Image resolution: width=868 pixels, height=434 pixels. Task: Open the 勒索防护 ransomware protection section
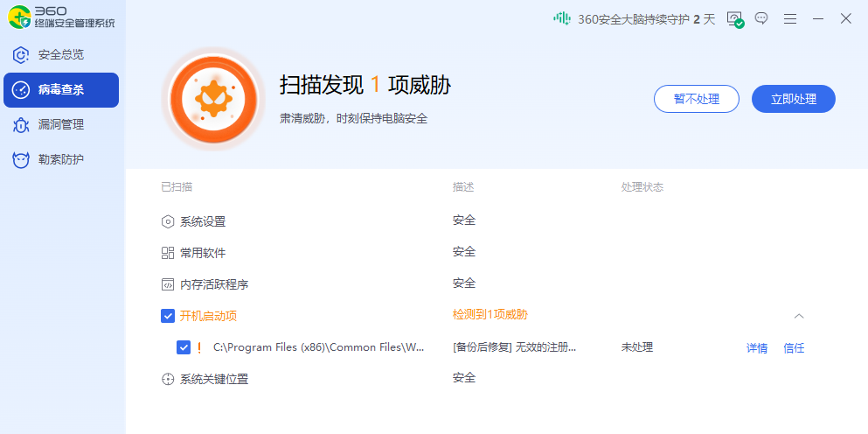61,159
